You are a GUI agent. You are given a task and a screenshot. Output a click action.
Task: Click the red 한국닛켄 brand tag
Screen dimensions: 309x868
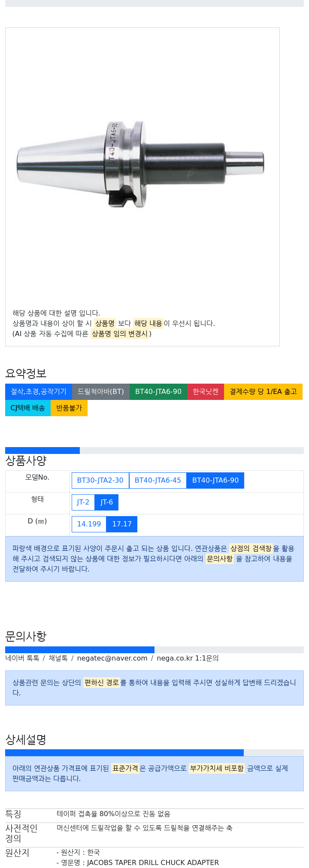click(206, 391)
